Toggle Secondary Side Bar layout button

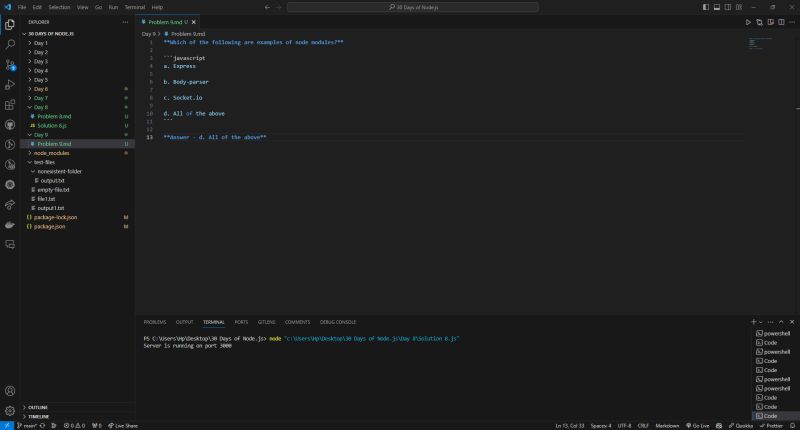[x=728, y=7]
